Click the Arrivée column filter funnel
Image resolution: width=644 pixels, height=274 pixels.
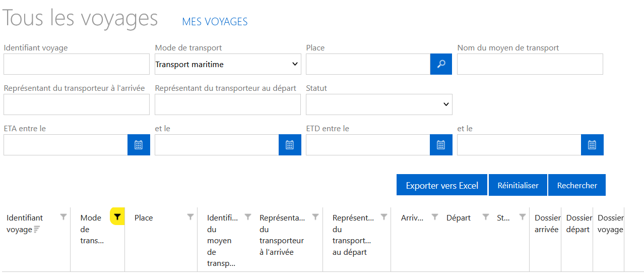(435, 217)
